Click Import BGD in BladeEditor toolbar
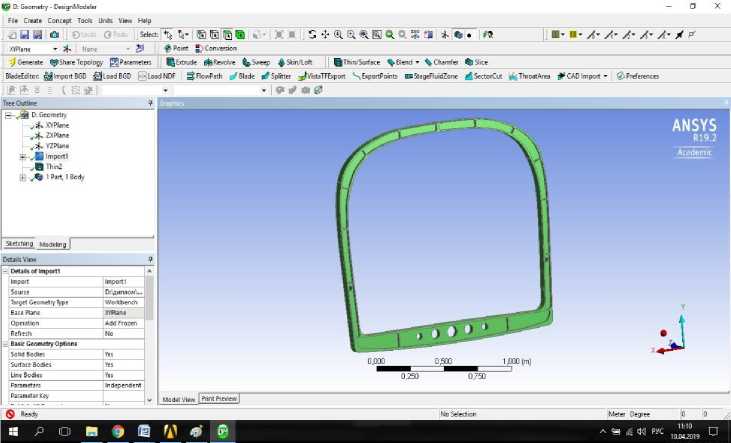This screenshot has width=731, height=443. click(x=65, y=76)
